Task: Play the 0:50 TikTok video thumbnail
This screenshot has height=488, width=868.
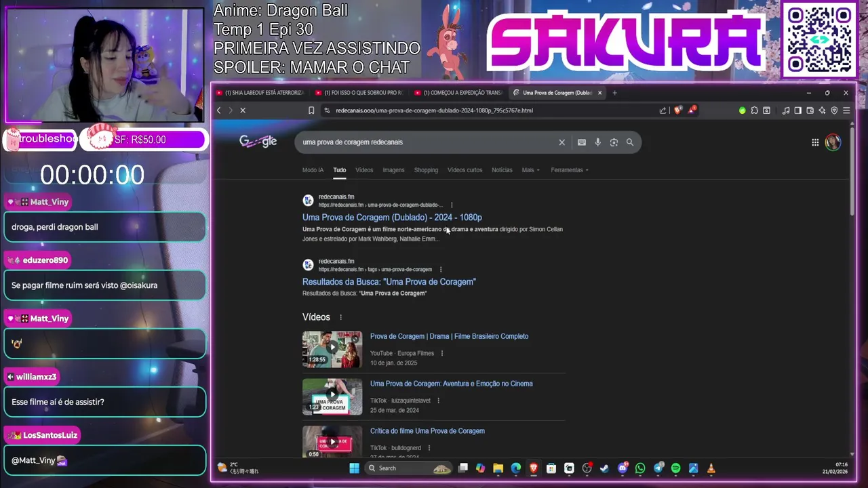Action: click(x=332, y=441)
